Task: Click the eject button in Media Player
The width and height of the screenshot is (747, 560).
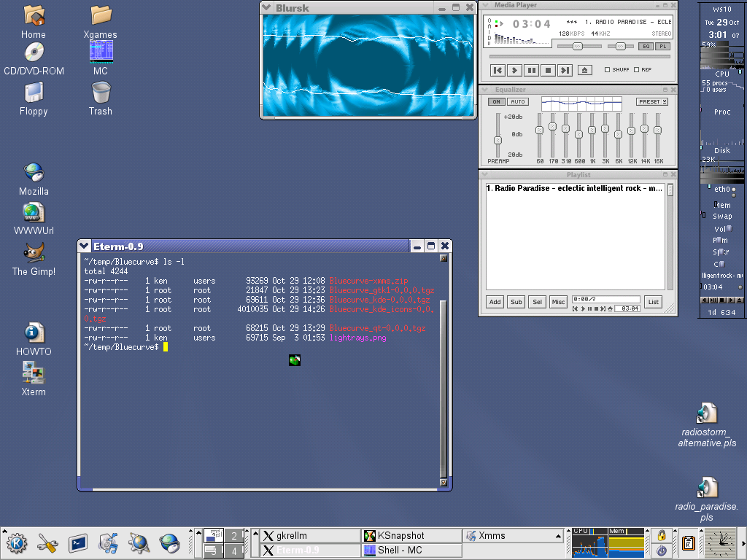Action: click(585, 71)
